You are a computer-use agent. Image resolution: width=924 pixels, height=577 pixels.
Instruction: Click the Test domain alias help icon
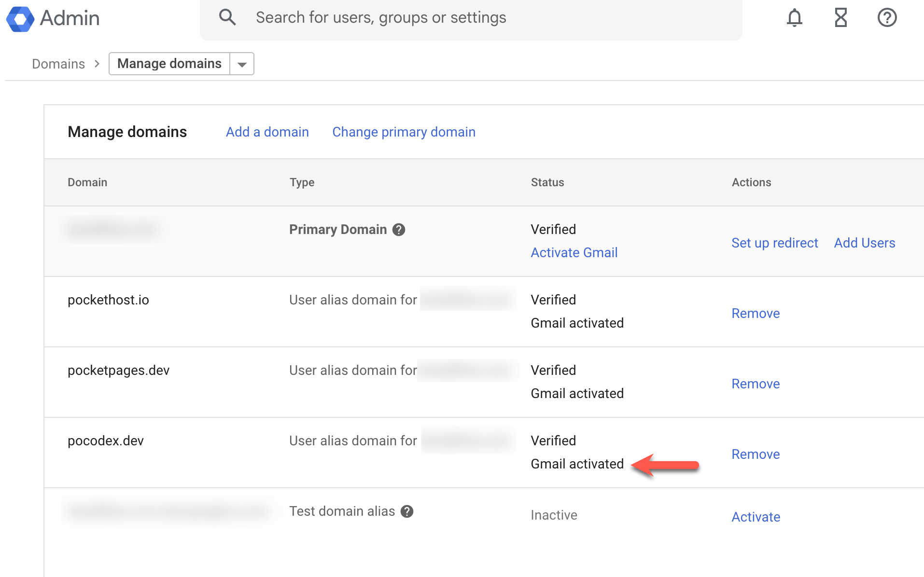(407, 511)
